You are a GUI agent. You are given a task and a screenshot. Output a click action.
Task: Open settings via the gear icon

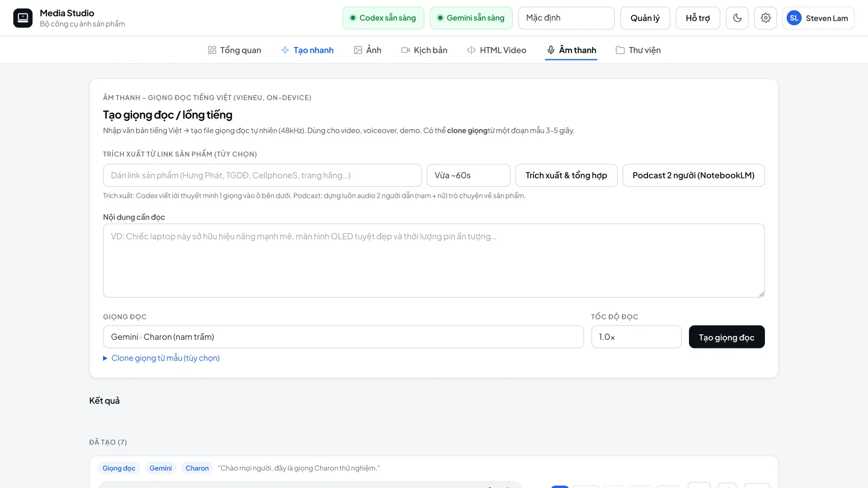click(x=765, y=18)
